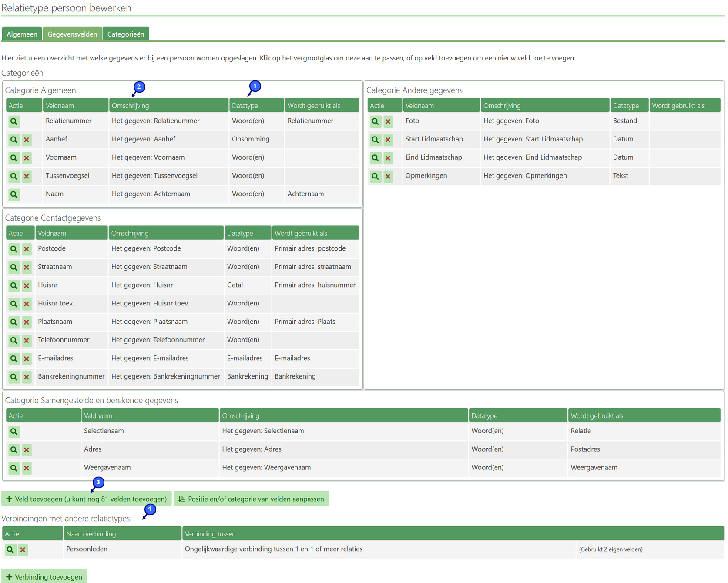Delete the Plaatsnaam field

click(27, 322)
